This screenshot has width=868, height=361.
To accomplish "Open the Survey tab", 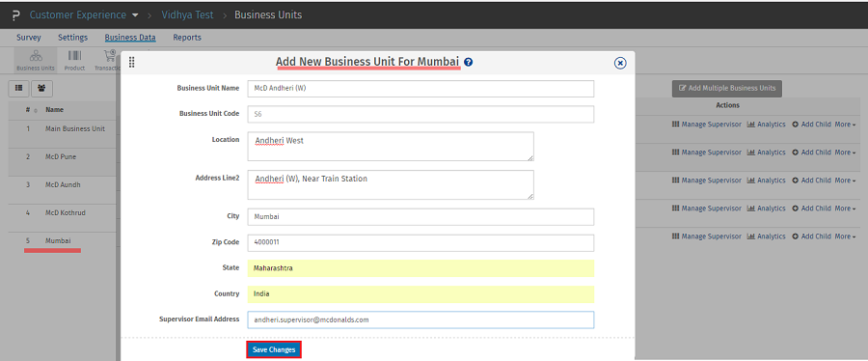I will click(x=29, y=38).
